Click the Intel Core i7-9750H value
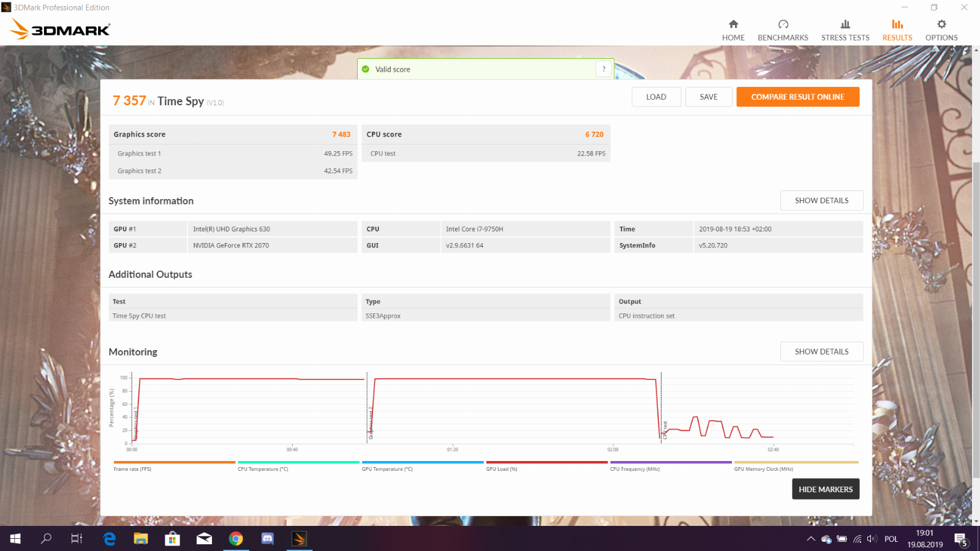 [x=475, y=229]
